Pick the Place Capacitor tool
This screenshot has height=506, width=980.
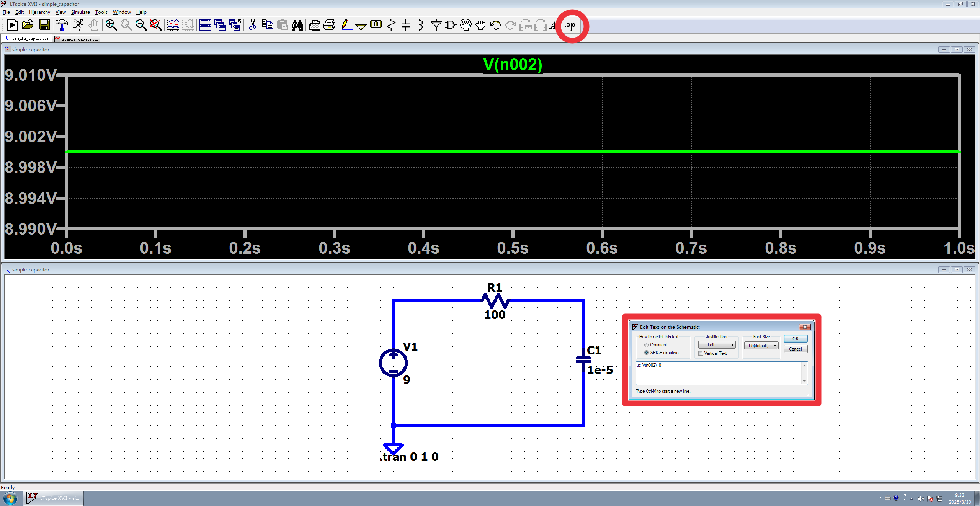[406, 25]
